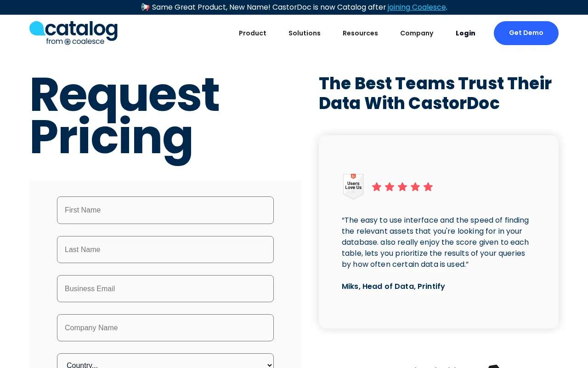Click the Login link
The width and height of the screenshot is (588, 368).
465,33
